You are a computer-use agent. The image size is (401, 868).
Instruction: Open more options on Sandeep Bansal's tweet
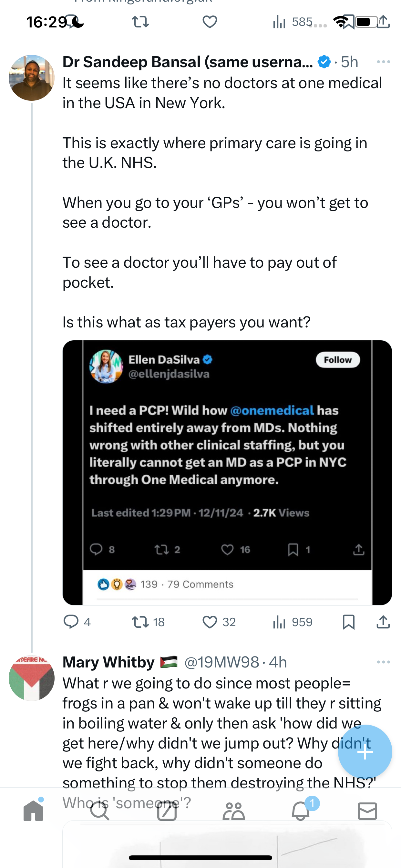point(384,62)
